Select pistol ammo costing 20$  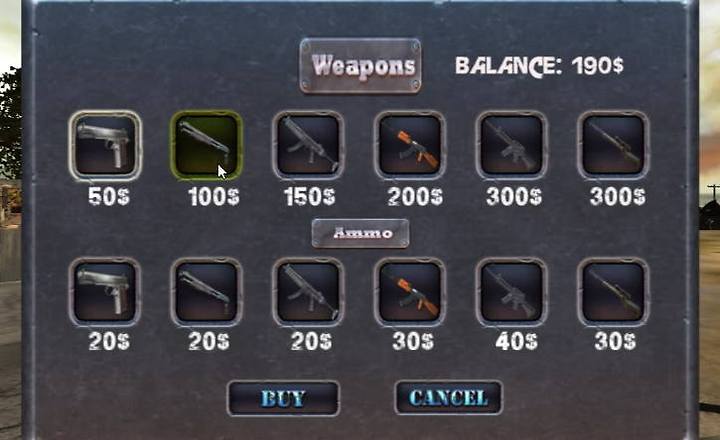105,292
